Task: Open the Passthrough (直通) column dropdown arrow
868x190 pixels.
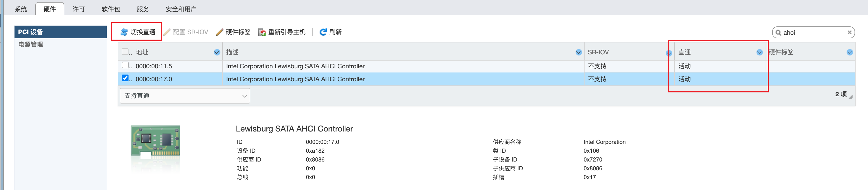Action: [759, 52]
